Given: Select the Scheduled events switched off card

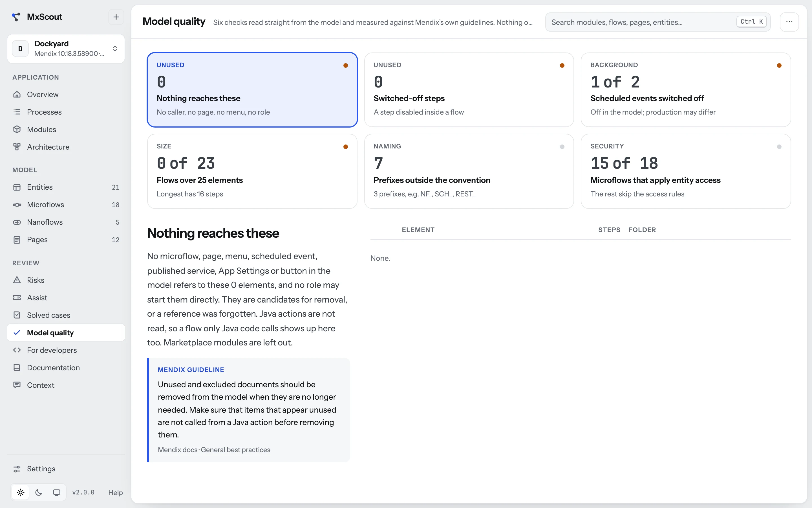Looking at the screenshot, I should [686, 90].
